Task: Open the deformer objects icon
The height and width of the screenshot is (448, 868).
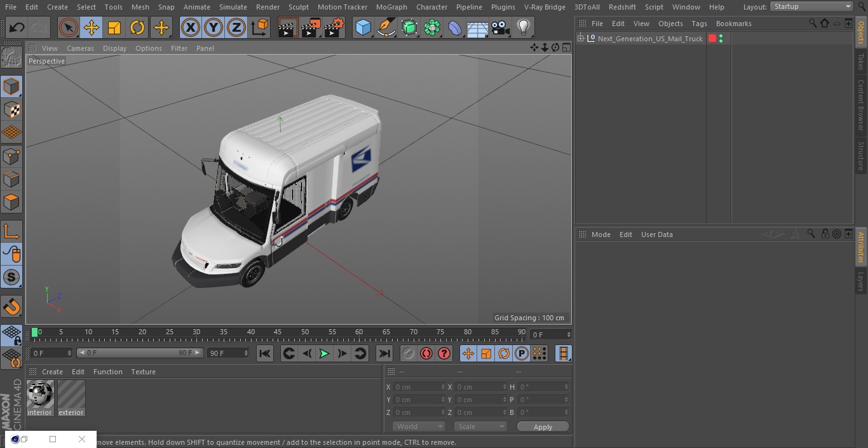Action: click(455, 27)
